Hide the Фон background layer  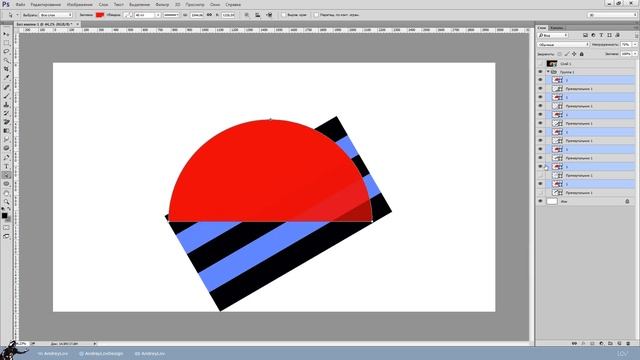coord(540,201)
